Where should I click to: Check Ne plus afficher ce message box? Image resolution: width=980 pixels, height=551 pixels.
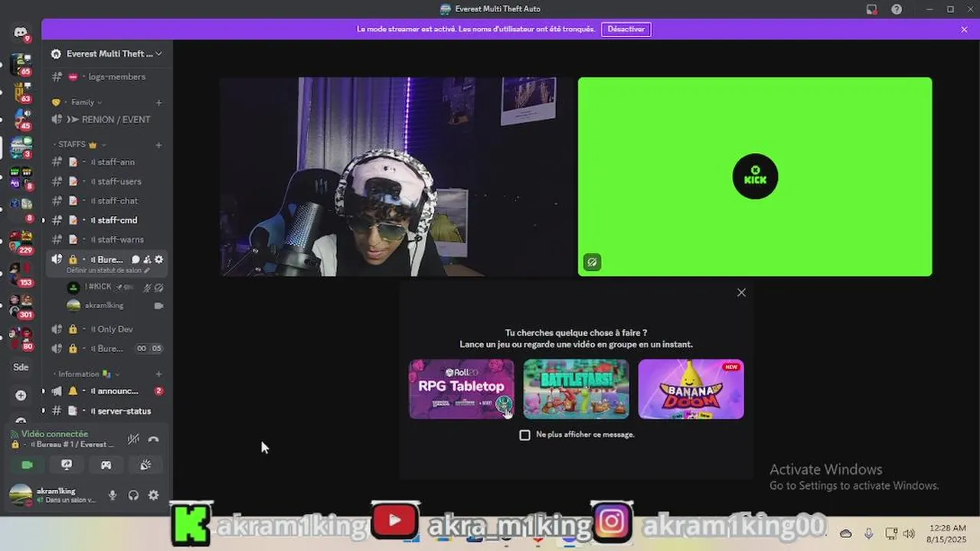[524, 435]
